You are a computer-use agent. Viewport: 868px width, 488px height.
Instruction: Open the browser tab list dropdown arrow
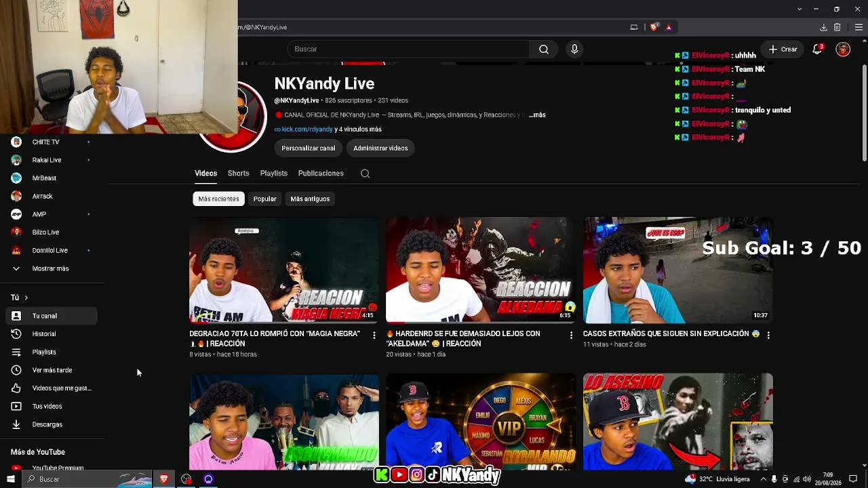(x=800, y=9)
